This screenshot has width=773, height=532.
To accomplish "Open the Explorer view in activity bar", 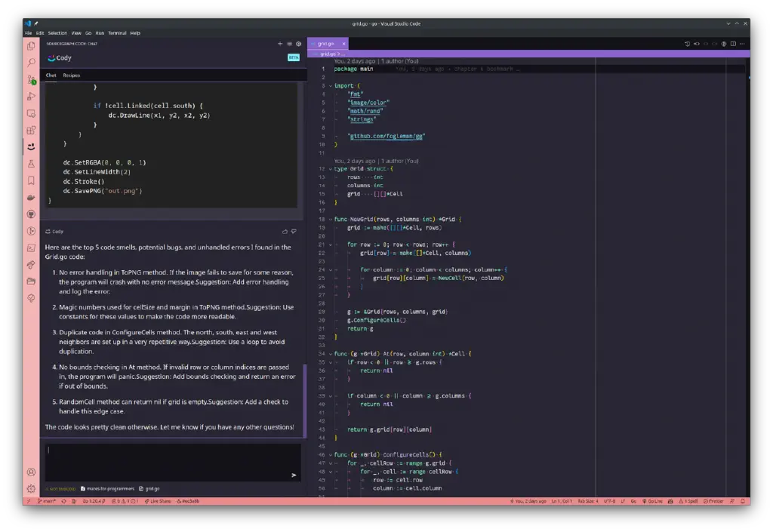I will [x=31, y=46].
